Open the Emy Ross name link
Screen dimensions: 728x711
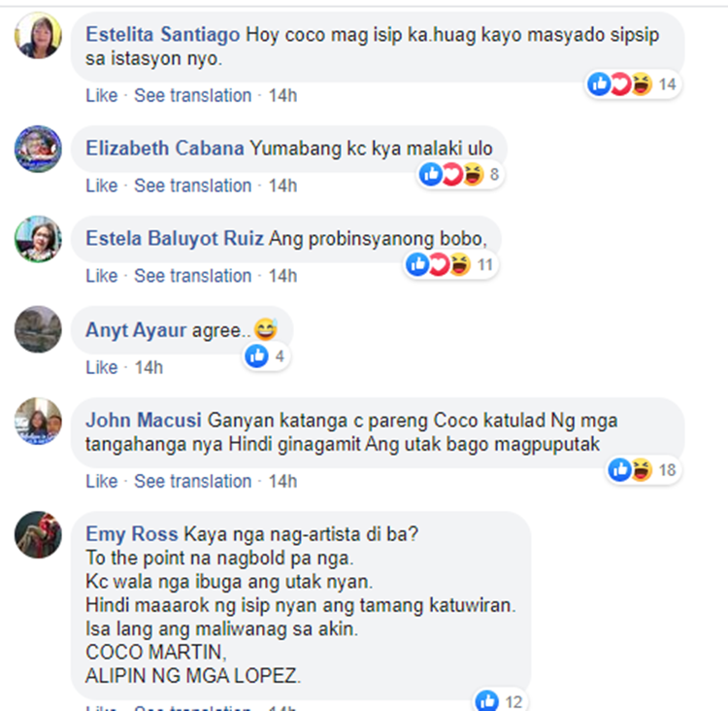click(x=132, y=534)
